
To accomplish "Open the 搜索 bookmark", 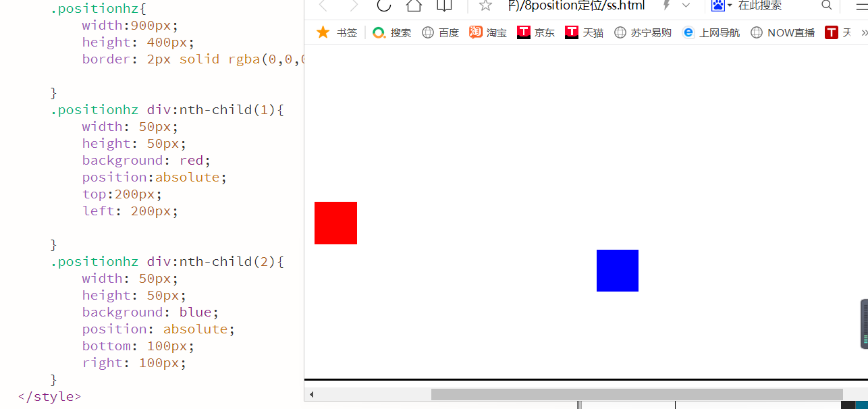I will tap(391, 32).
